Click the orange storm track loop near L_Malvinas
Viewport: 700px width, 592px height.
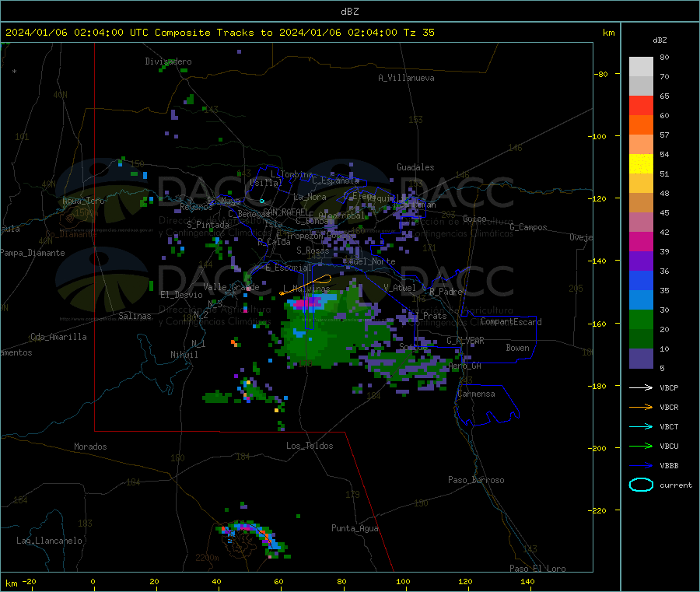306,285
